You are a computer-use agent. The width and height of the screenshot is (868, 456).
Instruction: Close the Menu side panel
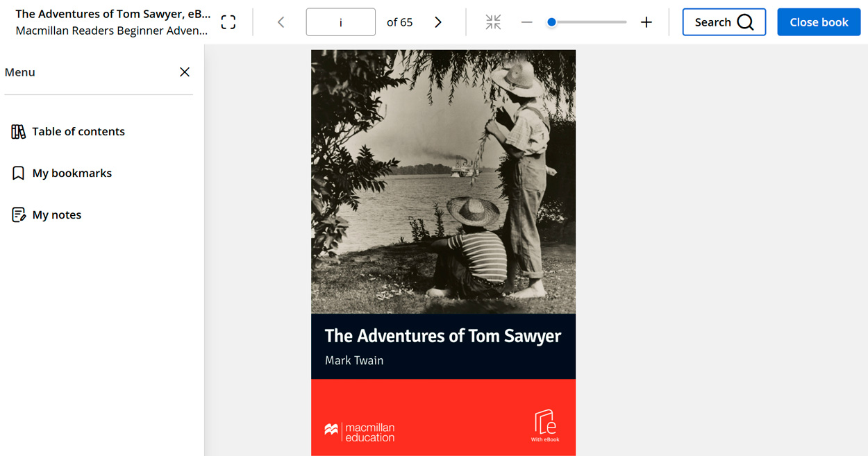(x=185, y=72)
